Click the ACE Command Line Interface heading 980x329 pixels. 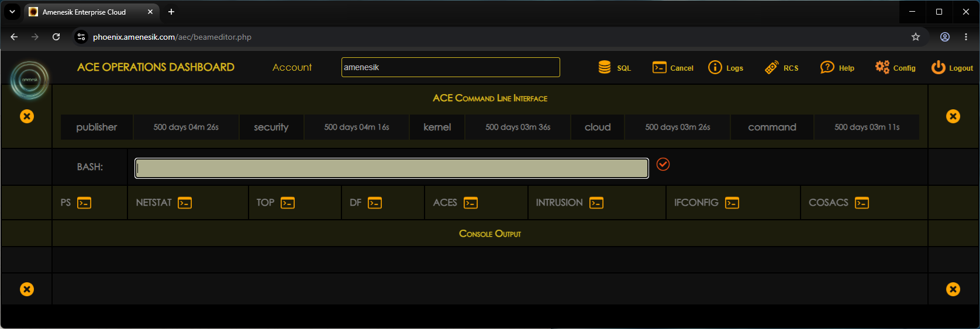[x=490, y=98]
